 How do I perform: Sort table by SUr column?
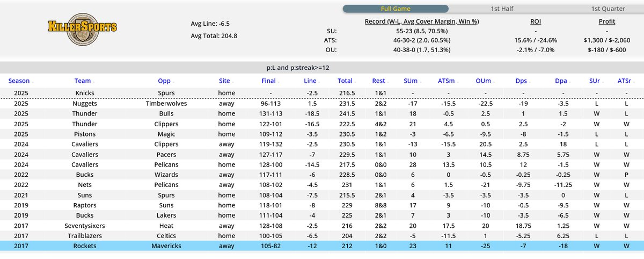point(594,81)
